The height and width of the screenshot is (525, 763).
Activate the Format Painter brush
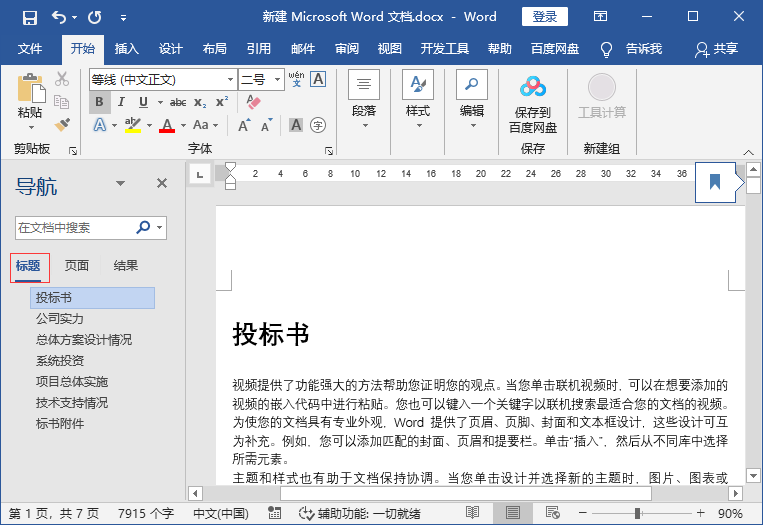(x=62, y=125)
